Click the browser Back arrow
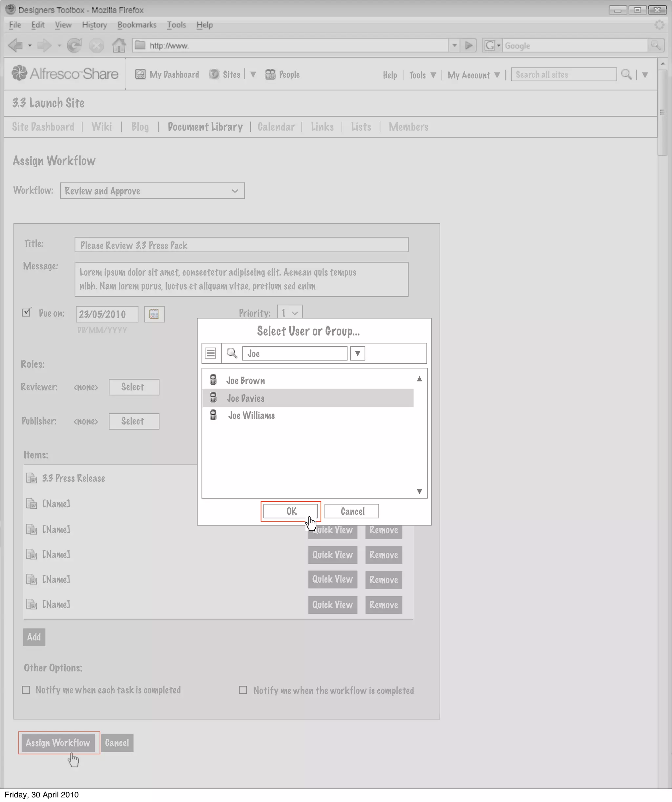 pos(15,46)
